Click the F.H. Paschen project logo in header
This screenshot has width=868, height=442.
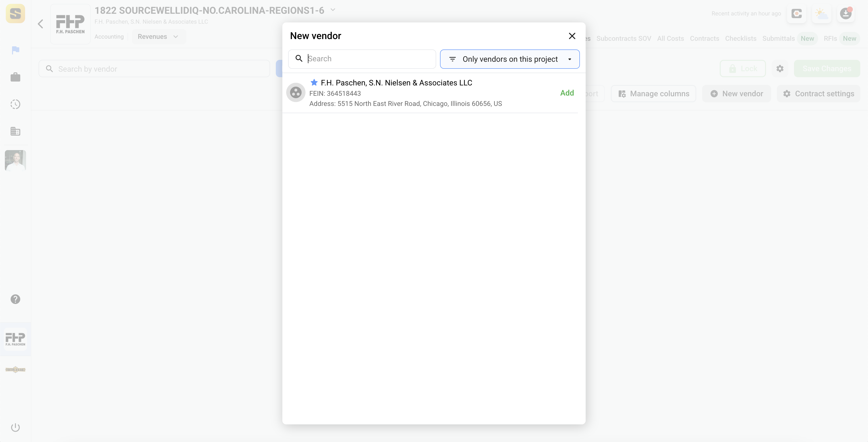point(70,24)
